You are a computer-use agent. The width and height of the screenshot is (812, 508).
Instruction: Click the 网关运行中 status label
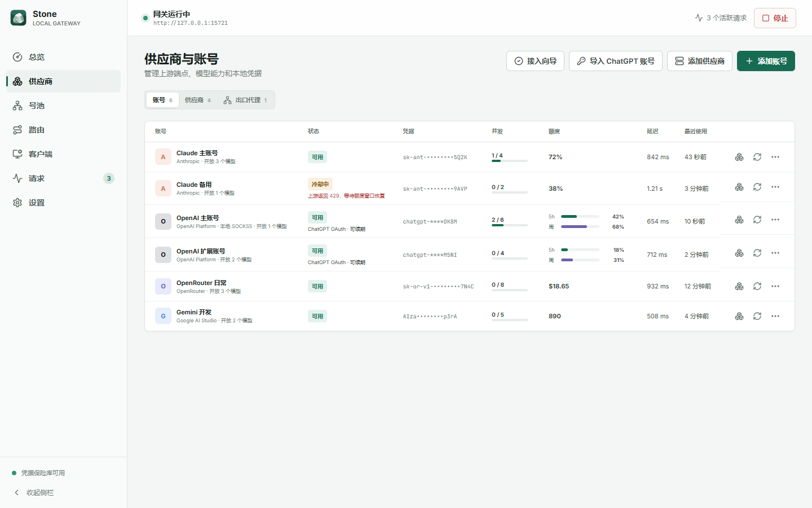[171, 14]
